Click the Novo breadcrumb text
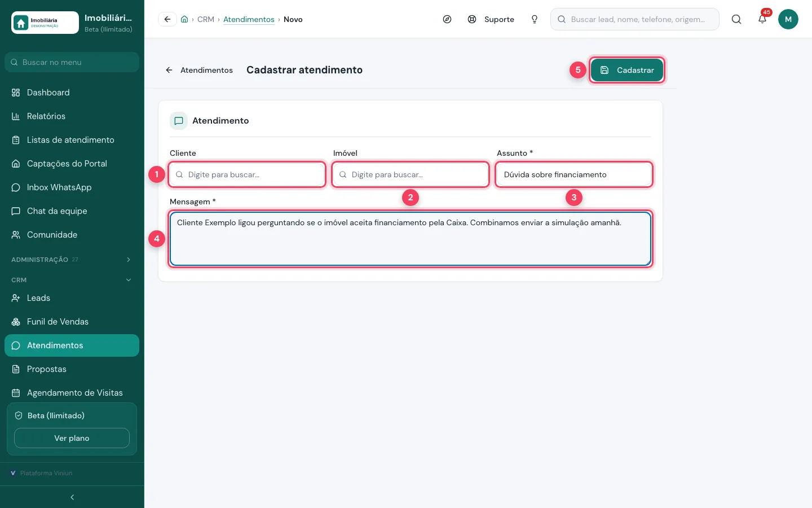The image size is (812, 508). [293, 19]
